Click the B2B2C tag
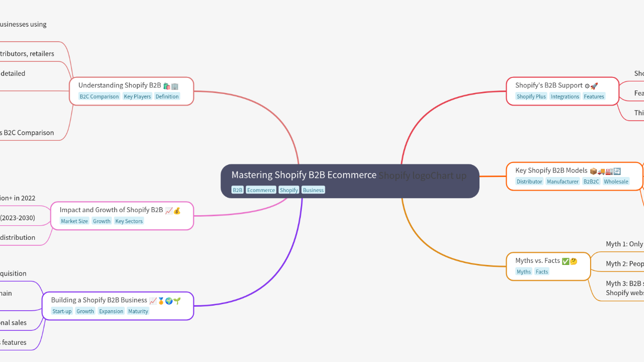The height and width of the screenshot is (362, 644). point(591,182)
